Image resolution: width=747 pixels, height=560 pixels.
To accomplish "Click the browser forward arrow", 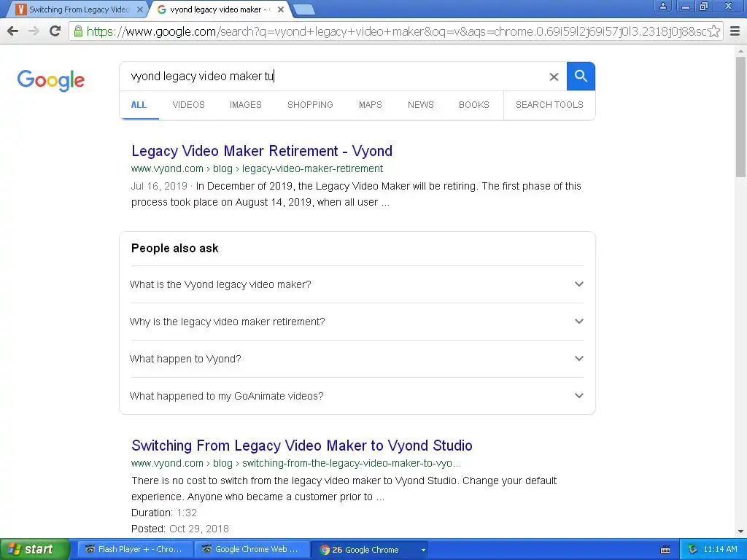I will tap(34, 31).
